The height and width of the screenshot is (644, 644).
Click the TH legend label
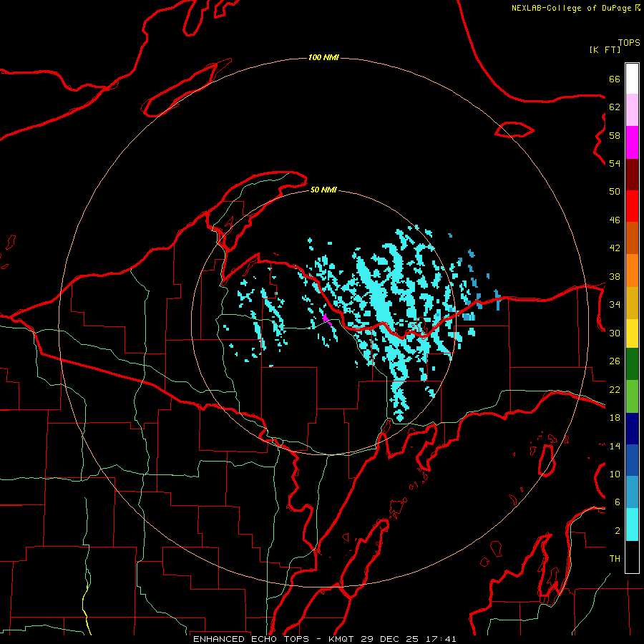(x=615, y=559)
